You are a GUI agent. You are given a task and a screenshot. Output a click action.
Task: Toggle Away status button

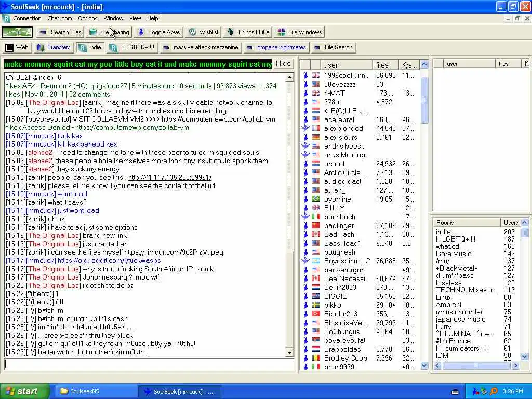pos(159,32)
